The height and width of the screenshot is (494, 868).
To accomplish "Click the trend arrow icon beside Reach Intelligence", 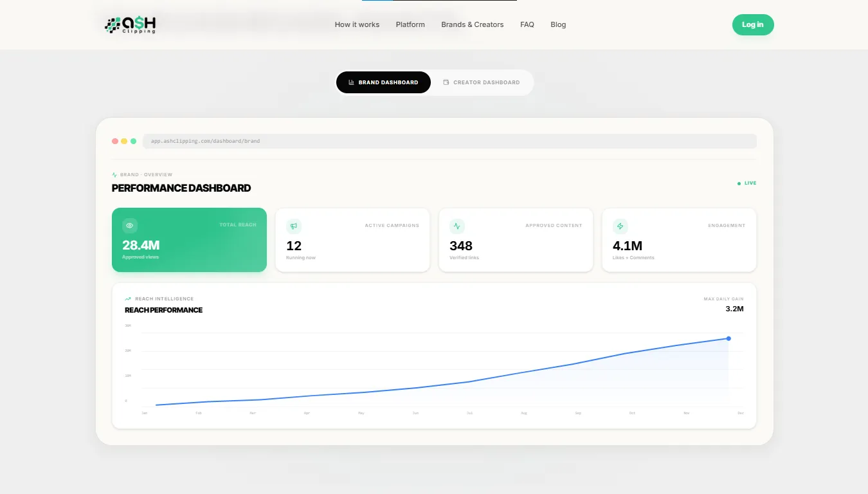I will pyautogui.click(x=128, y=298).
